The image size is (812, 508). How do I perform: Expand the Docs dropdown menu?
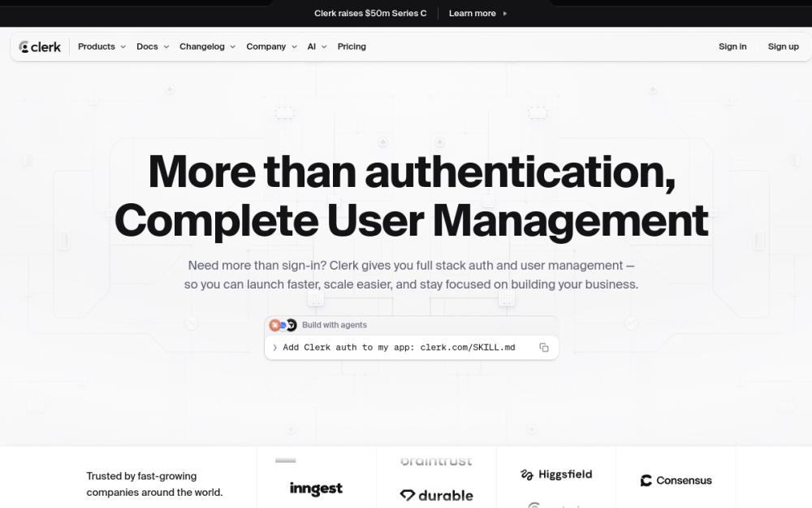(x=153, y=46)
